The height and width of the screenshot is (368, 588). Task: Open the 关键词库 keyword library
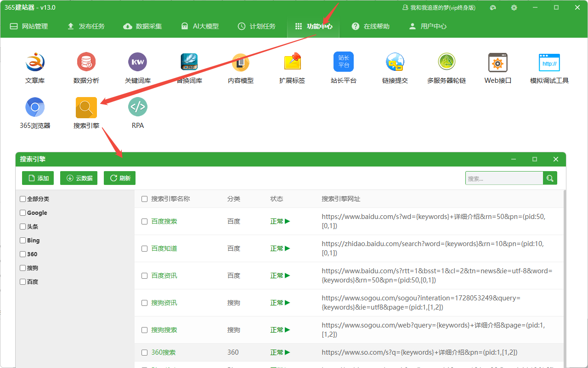point(138,68)
